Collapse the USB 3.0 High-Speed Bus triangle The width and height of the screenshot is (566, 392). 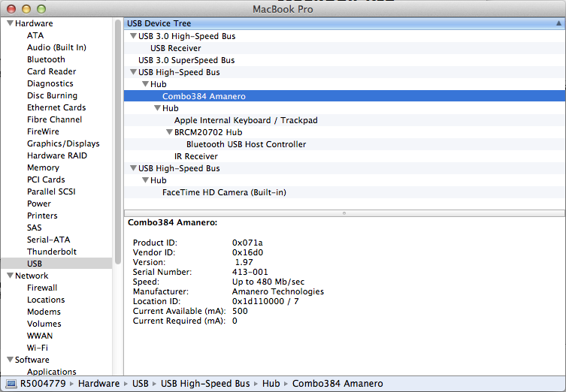(133, 36)
